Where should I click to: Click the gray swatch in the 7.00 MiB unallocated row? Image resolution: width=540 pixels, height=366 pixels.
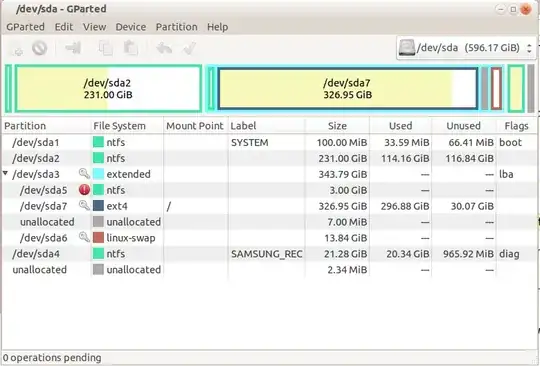[x=98, y=222]
